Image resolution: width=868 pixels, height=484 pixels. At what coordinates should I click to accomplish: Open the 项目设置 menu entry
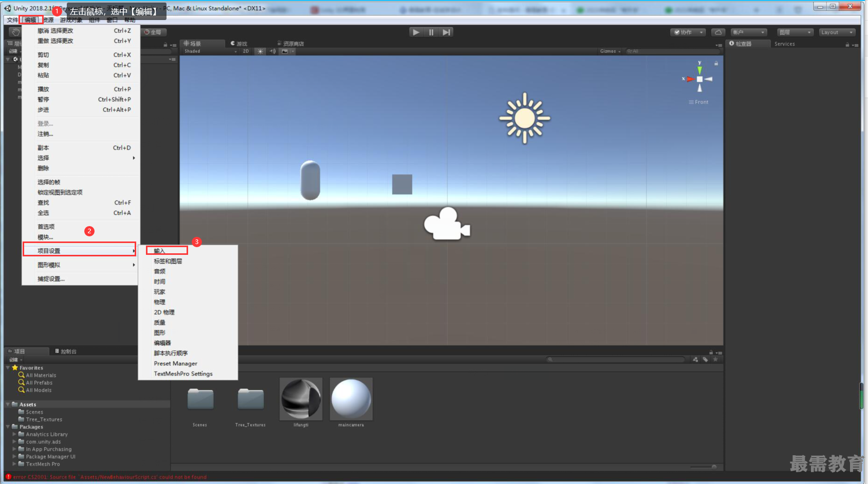click(x=80, y=251)
